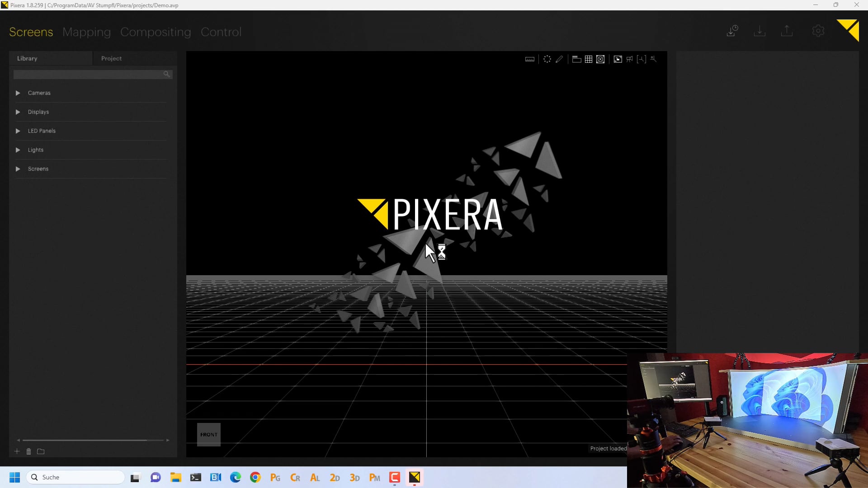The width and height of the screenshot is (868, 488).
Task: Click the folder icon in Library footer
Action: (41, 451)
